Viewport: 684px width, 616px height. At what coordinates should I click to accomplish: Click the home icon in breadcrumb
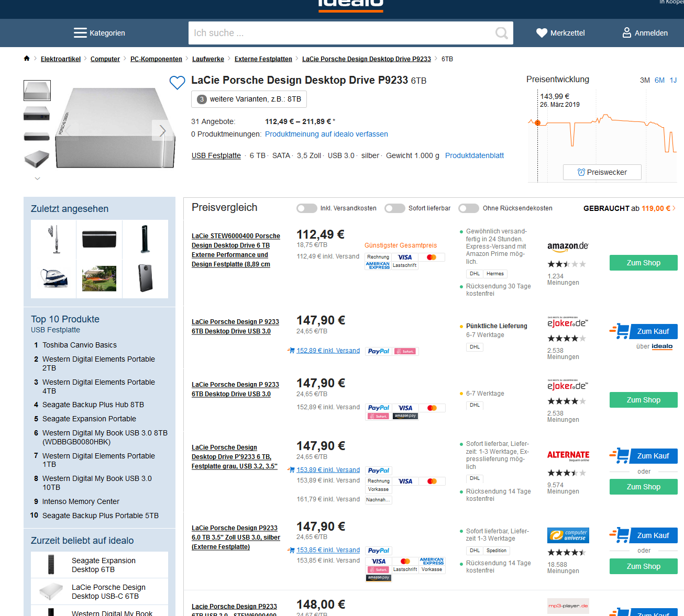pos(27,59)
